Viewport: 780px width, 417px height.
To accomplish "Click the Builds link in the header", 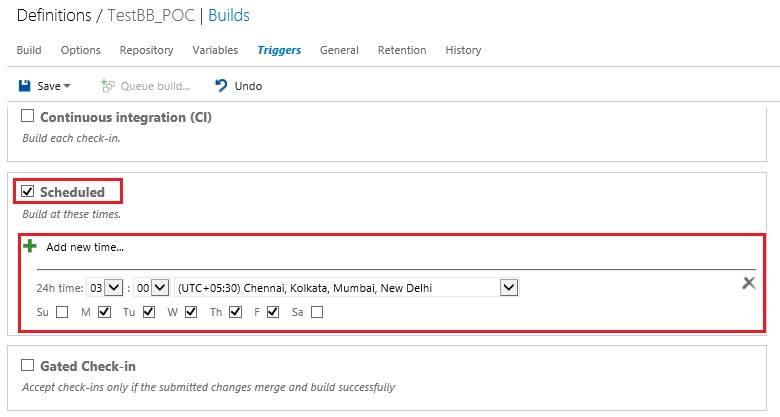I will [229, 15].
